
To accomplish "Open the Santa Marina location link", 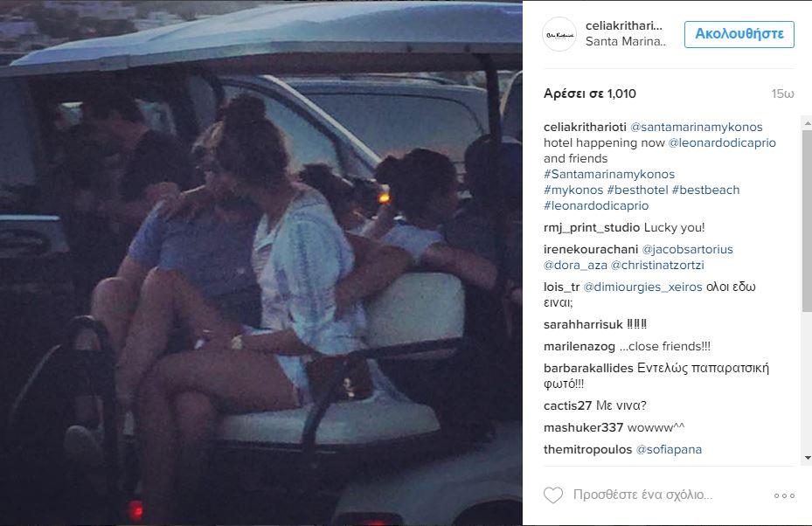I will pos(626,42).
